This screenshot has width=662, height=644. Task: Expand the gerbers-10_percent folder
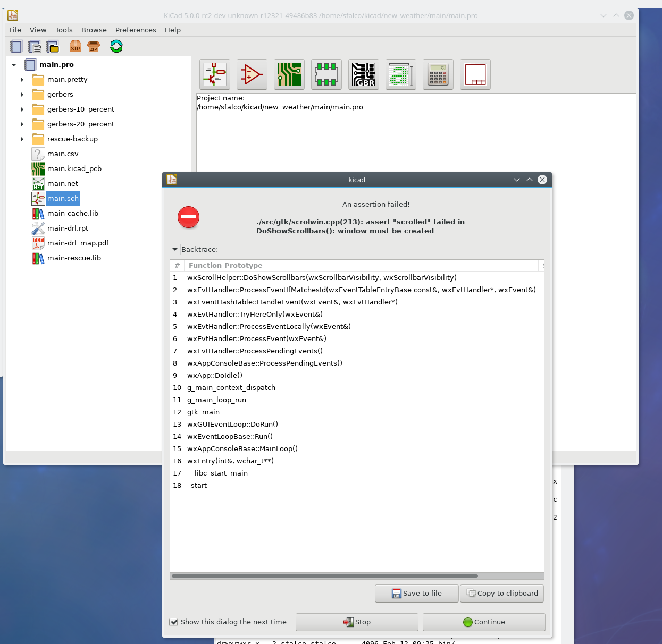click(22, 109)
